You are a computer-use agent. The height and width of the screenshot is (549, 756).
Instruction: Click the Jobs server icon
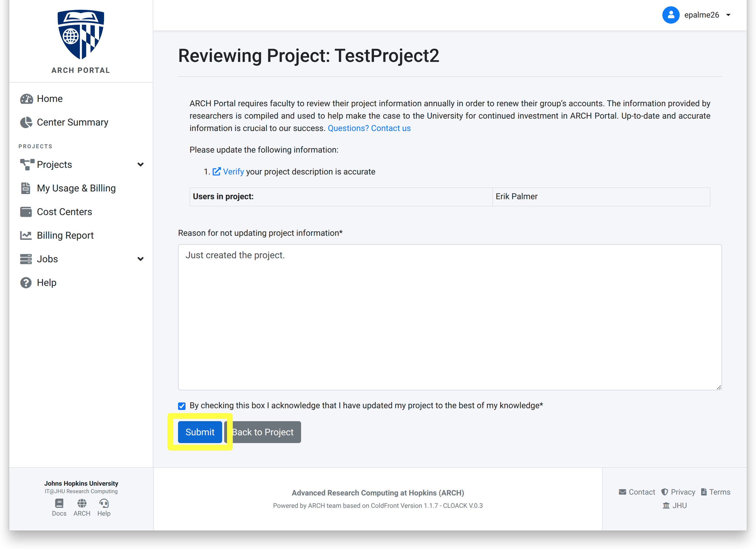26,259
